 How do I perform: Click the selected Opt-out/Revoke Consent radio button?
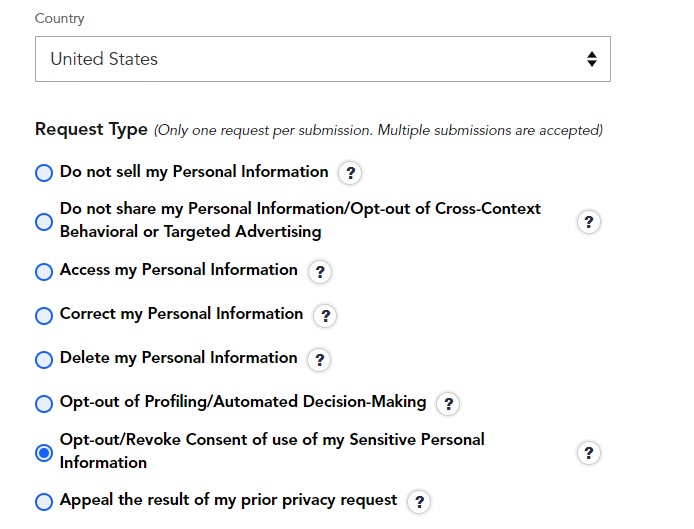pos(44,453)
